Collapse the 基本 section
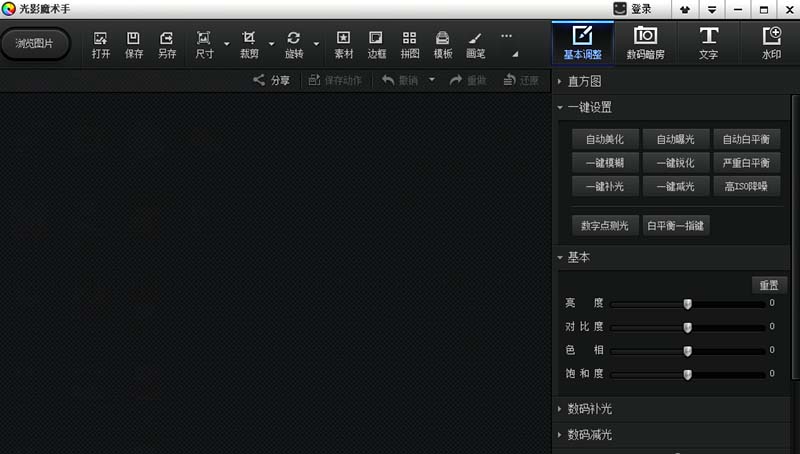This screenshot has width=800, height=454. pos(560,258)
